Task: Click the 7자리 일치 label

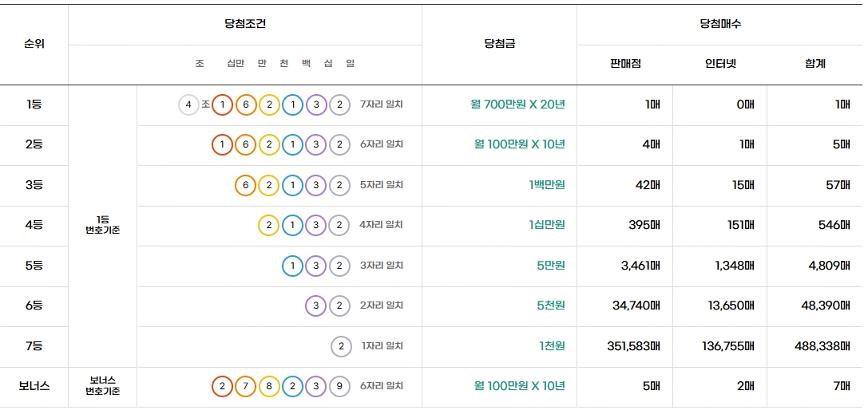Action: click(x=382, y=104)
